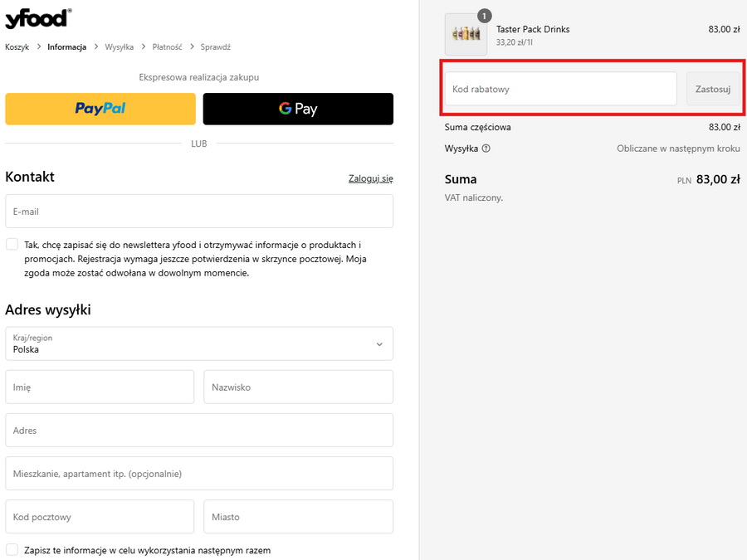The height and width of the screenshot is (560, 747).
Task: Click the Zaloguj się login link
Action: click(370, 178)
